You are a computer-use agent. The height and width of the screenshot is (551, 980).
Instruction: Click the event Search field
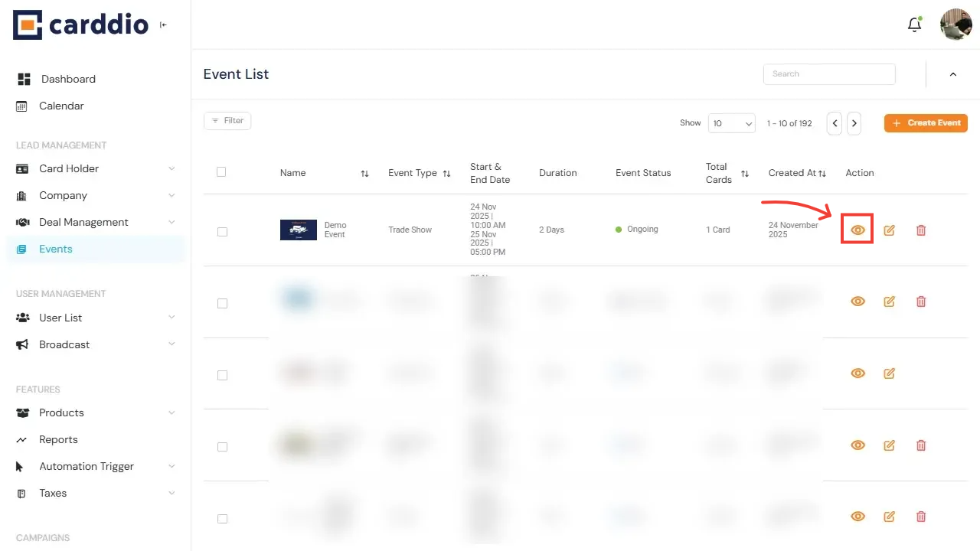(x=829, y=74)
